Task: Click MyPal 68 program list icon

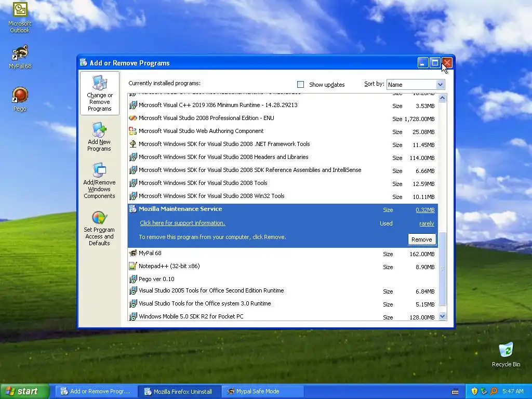Action: [x=133, y=253]
